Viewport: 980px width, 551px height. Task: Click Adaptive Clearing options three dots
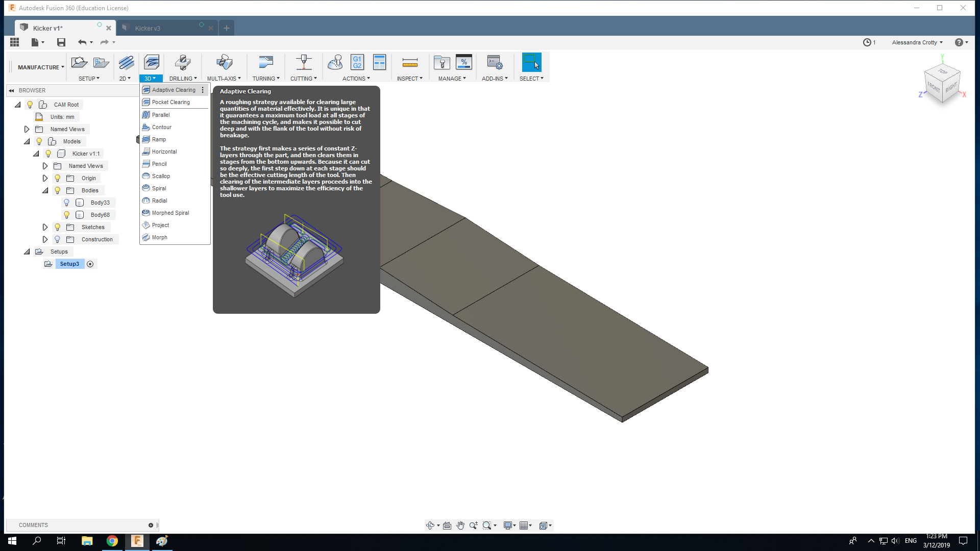click(x=203, y=90)
